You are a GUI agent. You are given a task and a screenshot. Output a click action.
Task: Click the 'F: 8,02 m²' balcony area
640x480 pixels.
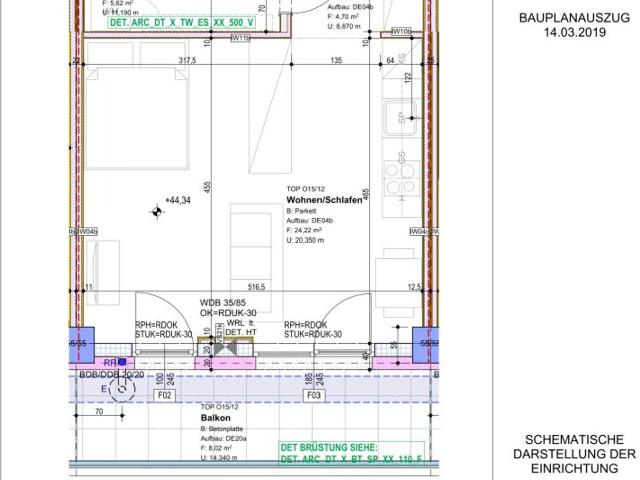216,448
